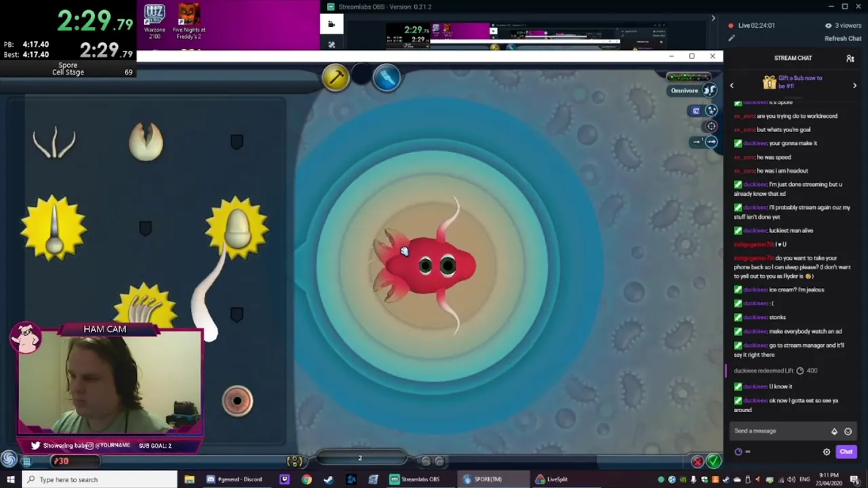Open Steam from taskbar
The height and width of the screenshot is (488, 868).
[329, 479]
